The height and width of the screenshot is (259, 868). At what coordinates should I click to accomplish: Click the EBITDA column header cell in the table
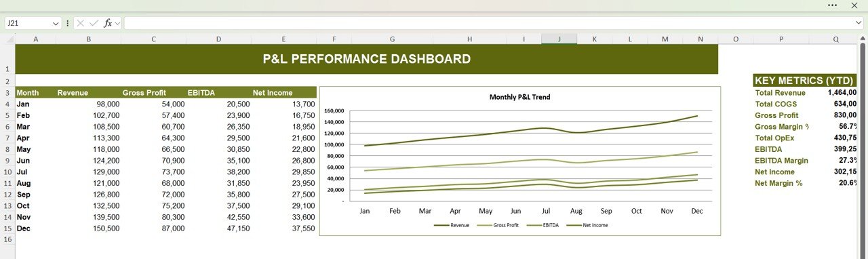click(219, 93)
